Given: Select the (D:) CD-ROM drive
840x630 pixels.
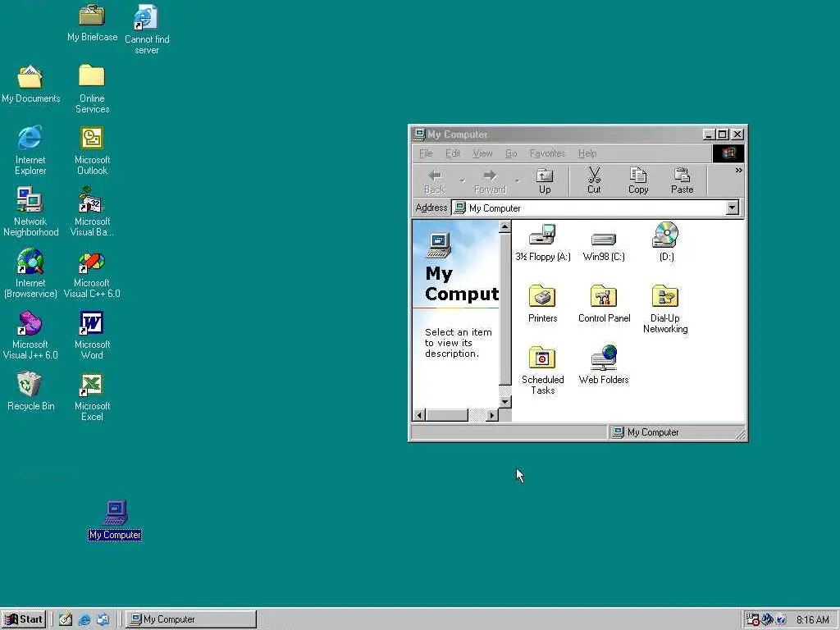Looking at the screenshot, I should click(x=666, y=242).
